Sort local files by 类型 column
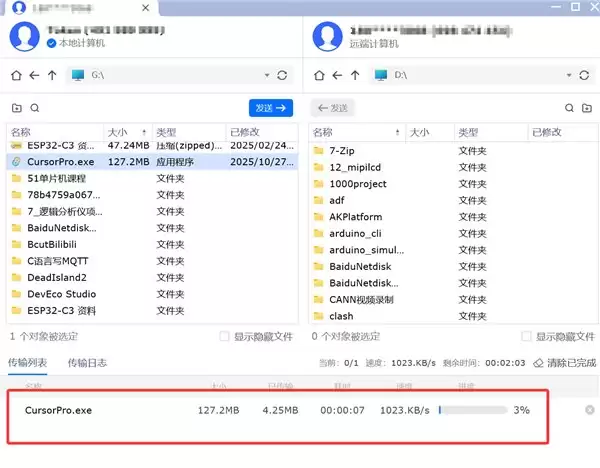600x468 pixels. 189,132
